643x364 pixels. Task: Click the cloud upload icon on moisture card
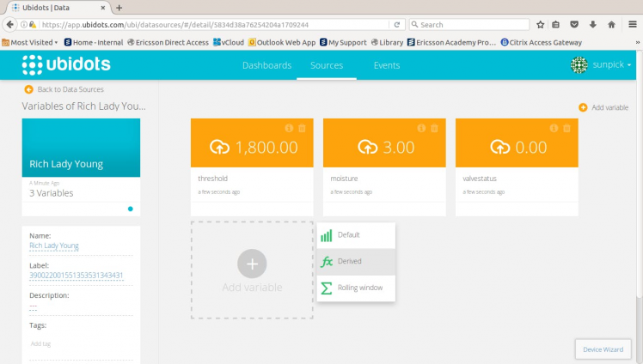coord(368,147)
